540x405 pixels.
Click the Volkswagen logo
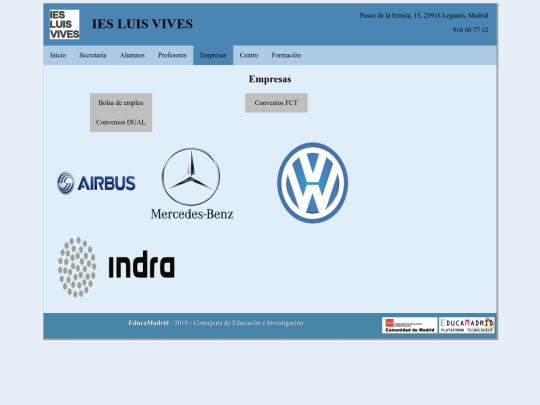pos(312,183)
